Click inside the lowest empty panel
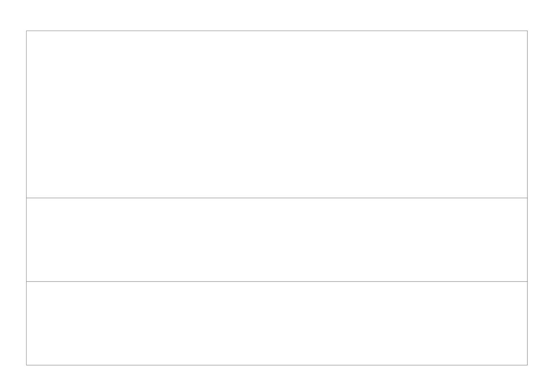This screenshot has width=554, height=392. click(x=277, y=323)
